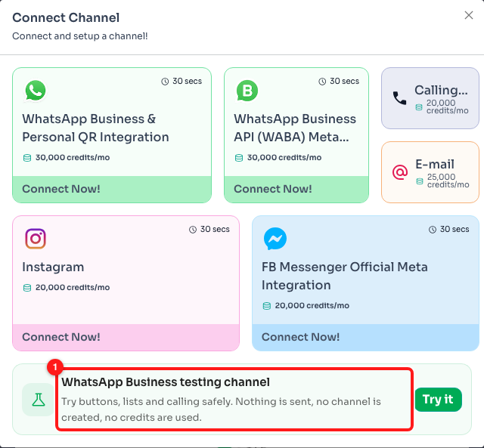The width and height of the screenshot is (484, 448).
Task: Click clock icon on WhatsApp API card
Action: (x=322, y=82)
